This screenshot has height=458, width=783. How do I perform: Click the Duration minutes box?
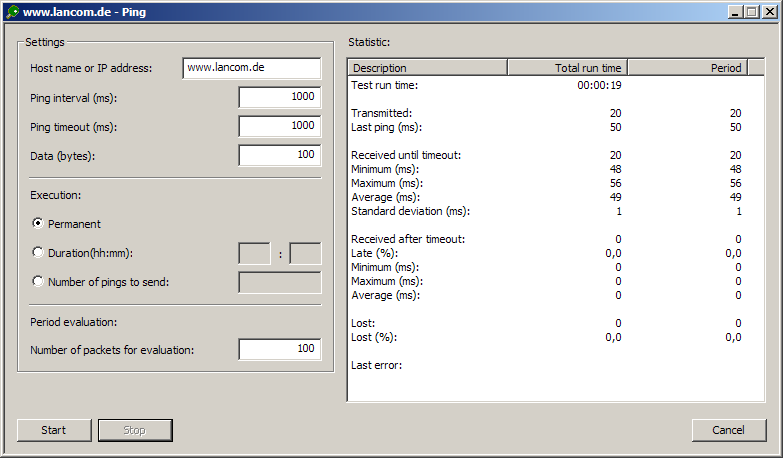[x=305, y=254]
